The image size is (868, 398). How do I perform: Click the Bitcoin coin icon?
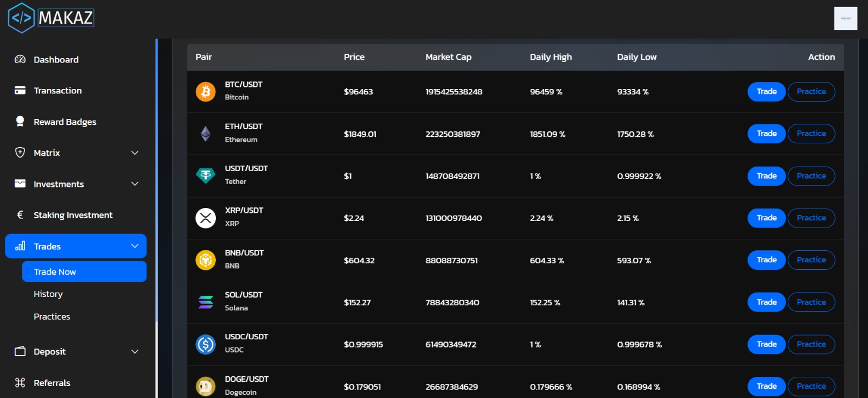[206, 92]
